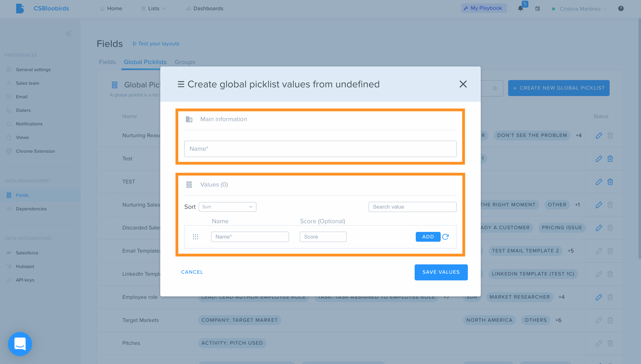641x364 pixels.
Task: Click the NORTH AMERICA tag
Action: click(x=489, y=320)
